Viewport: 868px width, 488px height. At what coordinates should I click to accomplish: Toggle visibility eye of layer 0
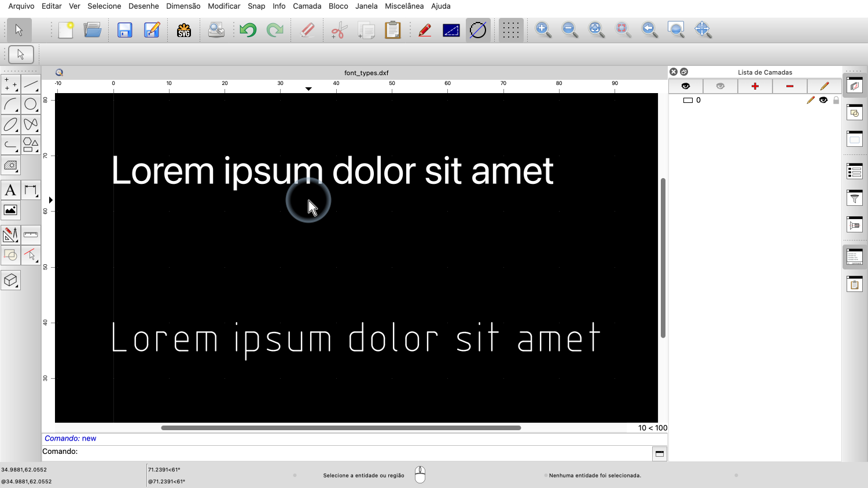click(823, 100)
